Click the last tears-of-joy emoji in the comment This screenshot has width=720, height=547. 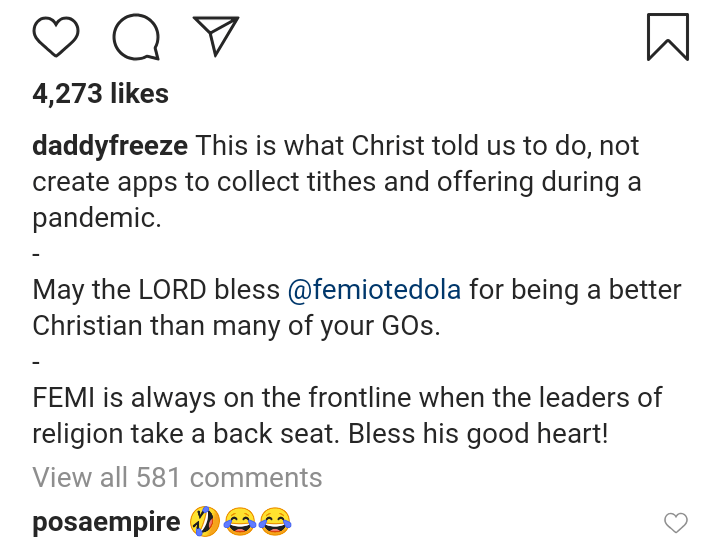(275, 521)
